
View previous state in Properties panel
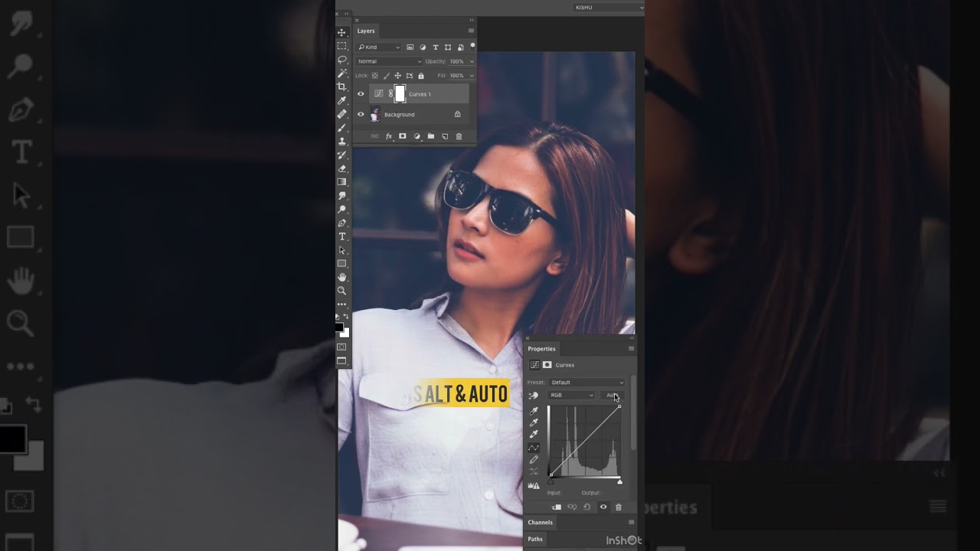pyautogui.click(x=572, y=507)
